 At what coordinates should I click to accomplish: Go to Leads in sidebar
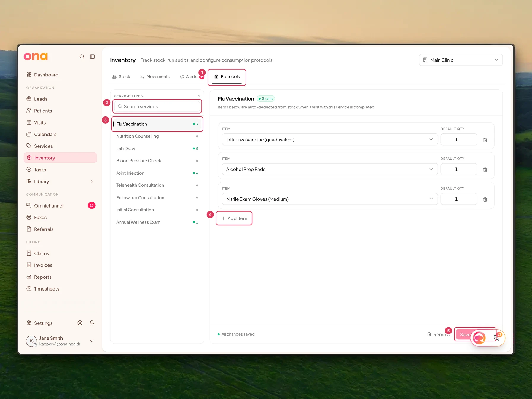click(x=60, y=99)
